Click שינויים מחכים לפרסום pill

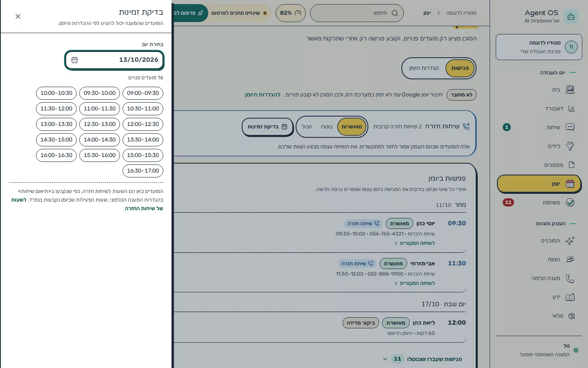pyautogui.click(x=239, y=13)
